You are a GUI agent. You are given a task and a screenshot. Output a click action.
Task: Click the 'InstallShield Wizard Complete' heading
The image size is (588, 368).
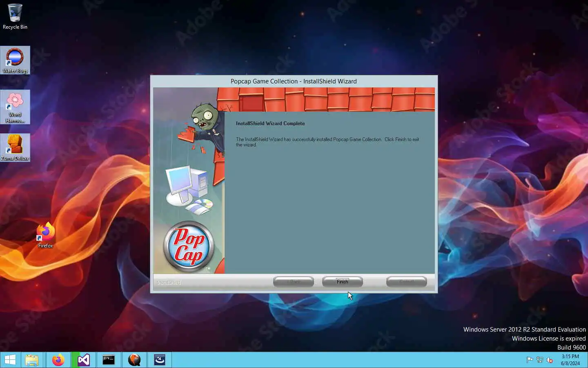tap(270, 123)
